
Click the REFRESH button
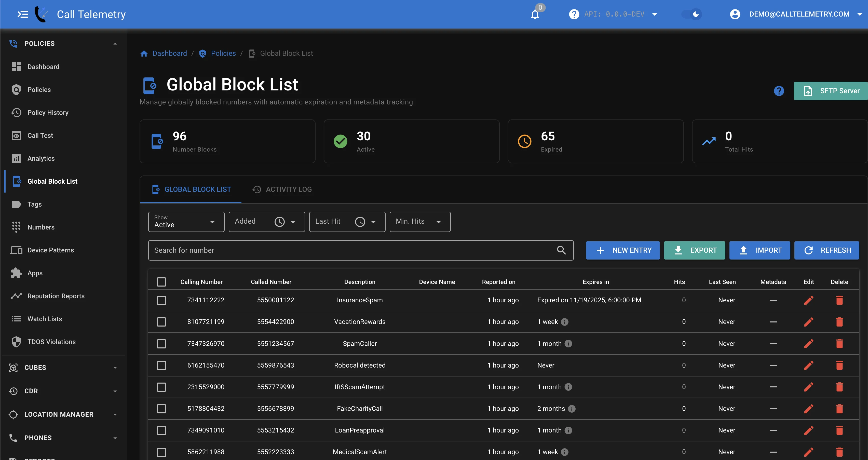pyautogui.click(x=826, y=250)
